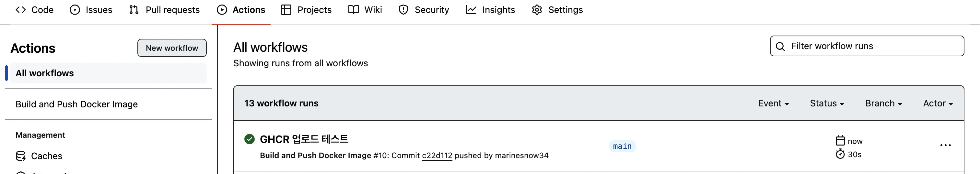Expand the Status filter dropdown
980x174 pixels.
point(827,103)
